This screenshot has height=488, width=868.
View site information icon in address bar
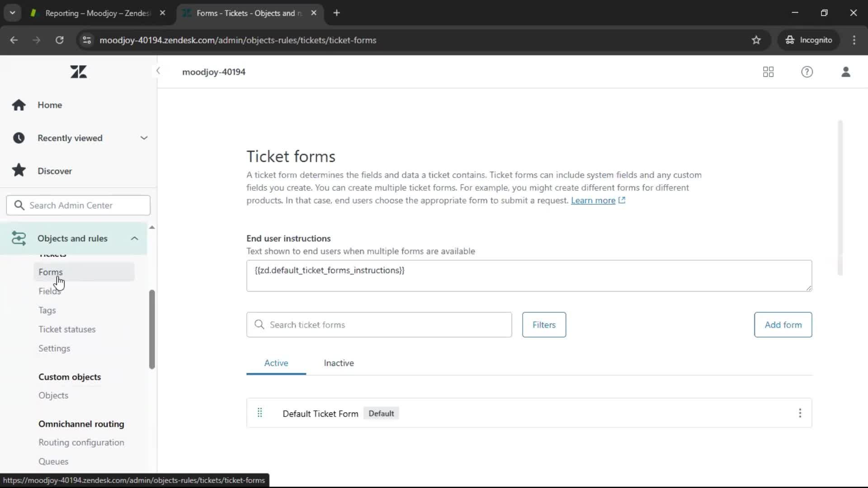click(87, 40)
